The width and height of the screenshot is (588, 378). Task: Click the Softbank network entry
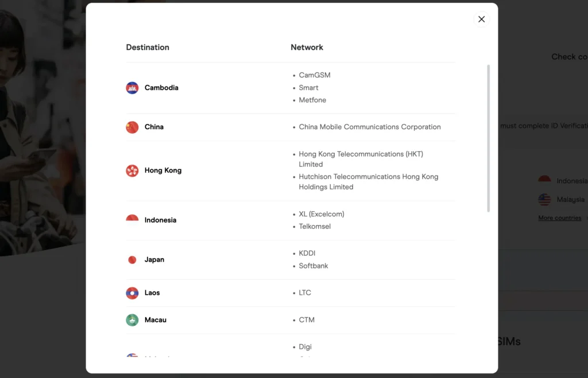314,266
